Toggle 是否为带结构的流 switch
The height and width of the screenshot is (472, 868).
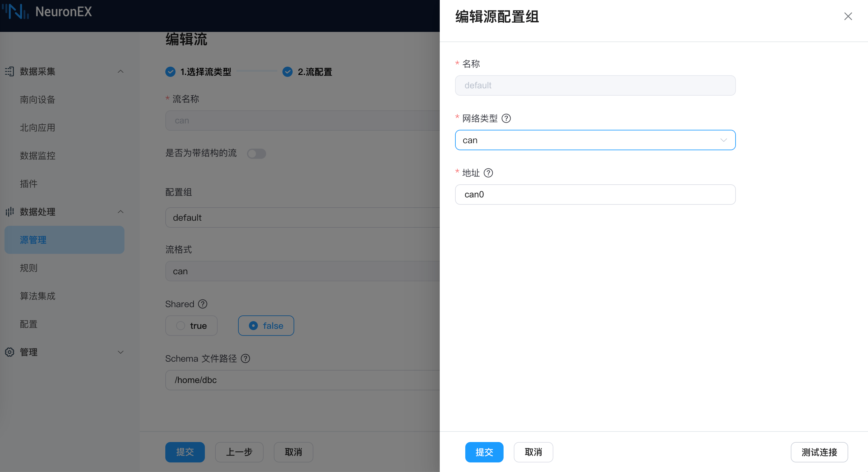[x=257, y=154]
